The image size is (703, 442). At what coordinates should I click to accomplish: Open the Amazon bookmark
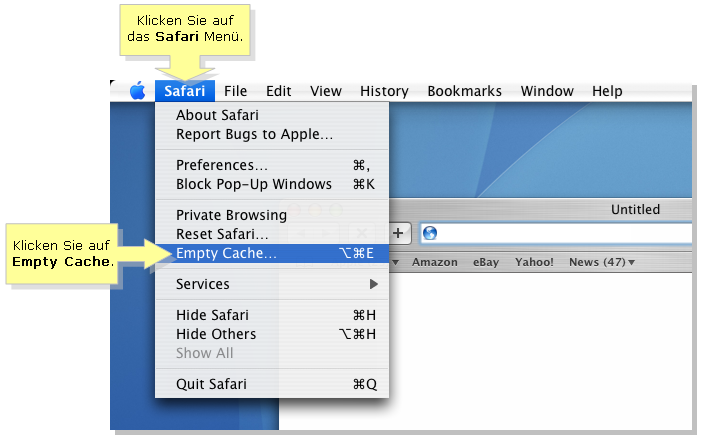pyautogui.click(x=435, y=262)
